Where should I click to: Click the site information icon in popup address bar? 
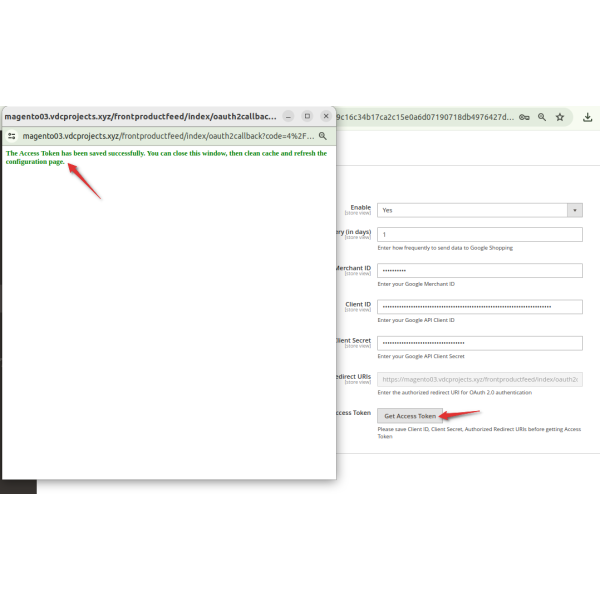click(x=12, y=135)
